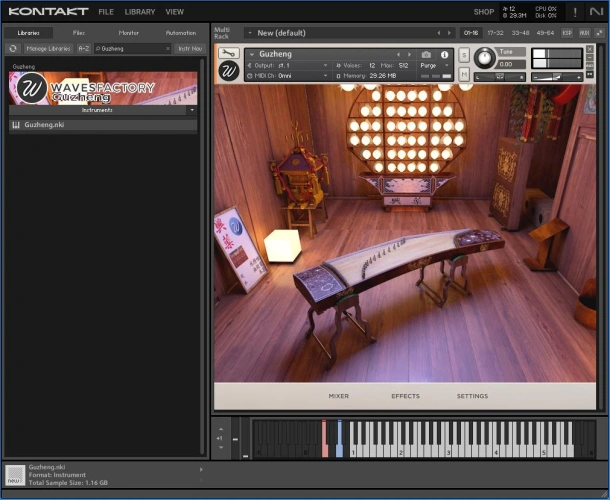The height and width of the screenshot is (500, 610).
Task: Click the refresh libraries icon
Action: pos(12,48)
